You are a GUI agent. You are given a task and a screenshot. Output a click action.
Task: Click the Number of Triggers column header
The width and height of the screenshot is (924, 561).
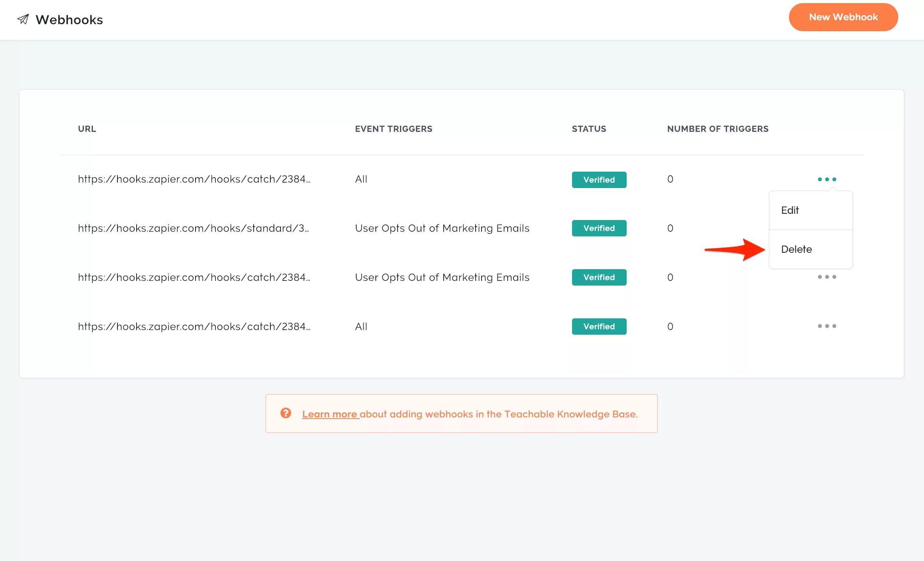[718, 129]
